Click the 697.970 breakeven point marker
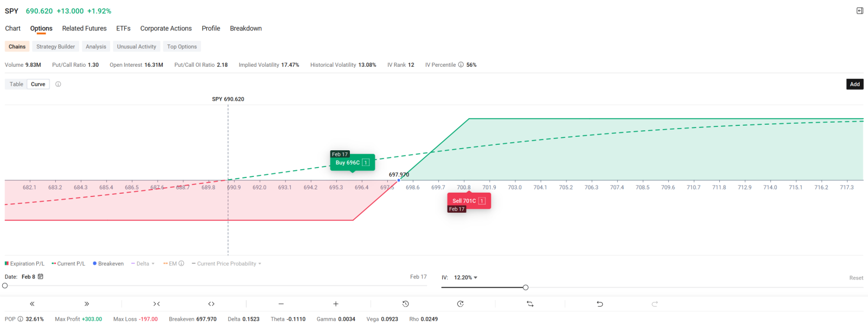868x325 pixels. pos(399,180)
